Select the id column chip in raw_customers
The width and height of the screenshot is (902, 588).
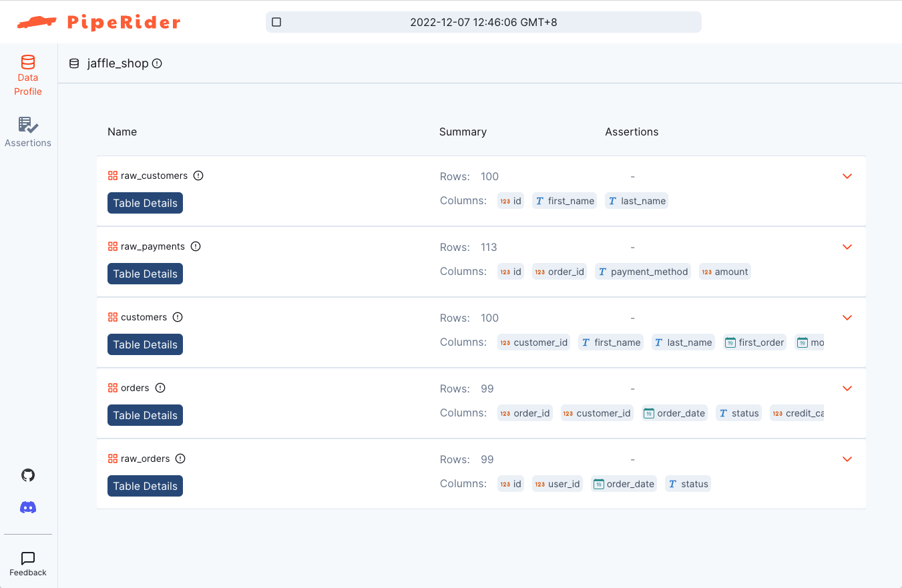511,201
